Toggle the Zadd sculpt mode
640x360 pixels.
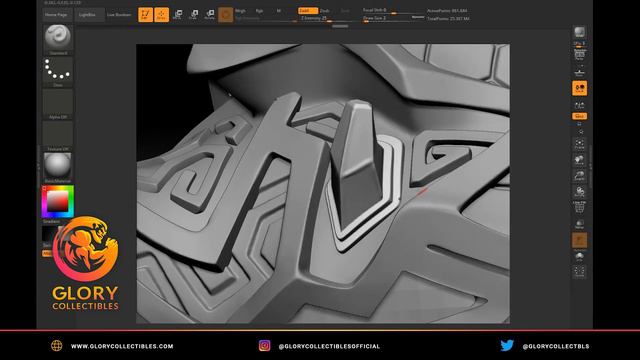pyautogui.click(x=307, y=11)
